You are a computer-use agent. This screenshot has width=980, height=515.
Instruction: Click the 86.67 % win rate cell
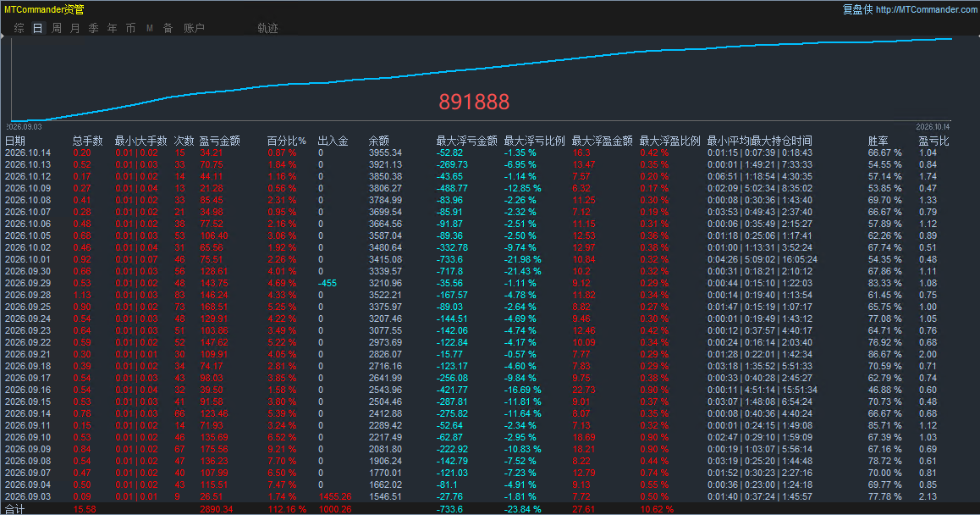(x=885, y=354)
